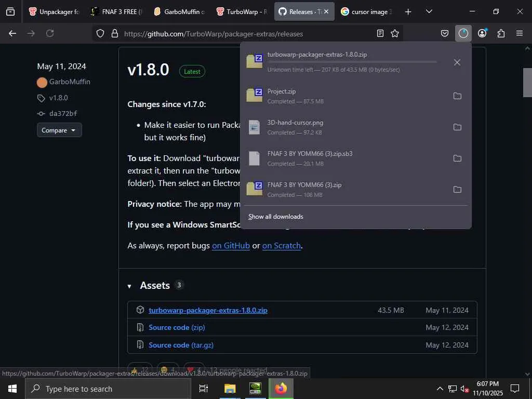Open FNAF 3 BY YOMM66 (3).zip entry

344,190
